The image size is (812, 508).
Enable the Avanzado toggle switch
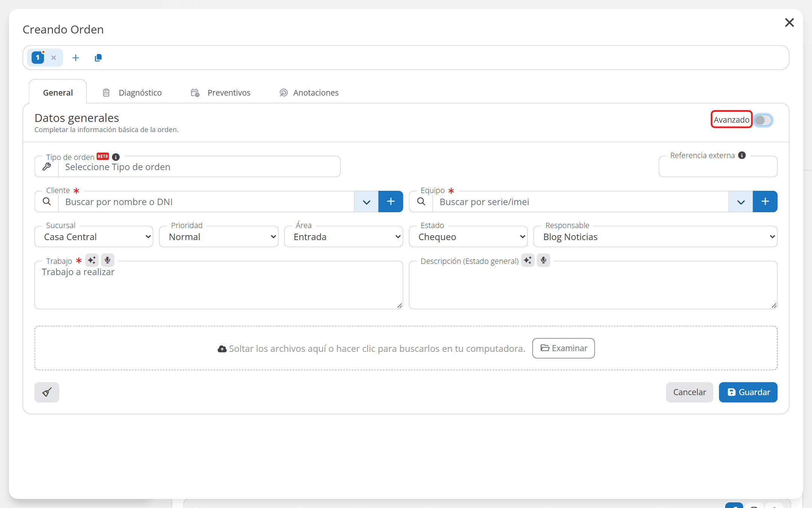point(763,120)
